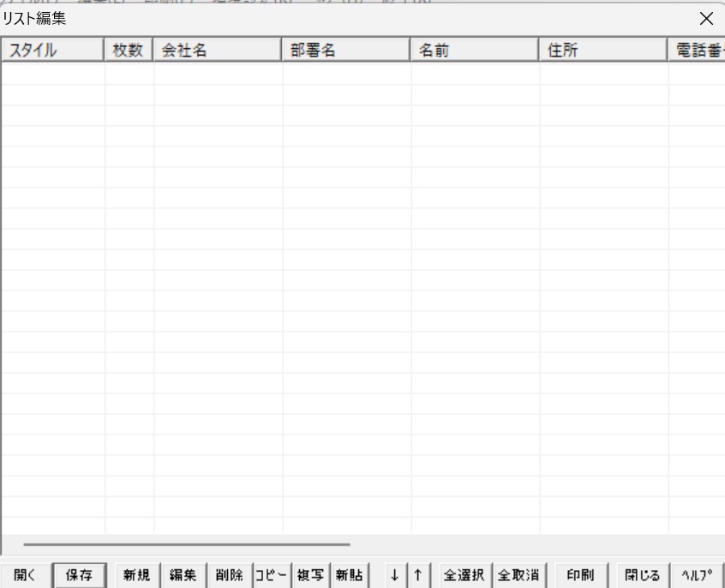Click the 会社名 column header

click(x=217, y=51)
